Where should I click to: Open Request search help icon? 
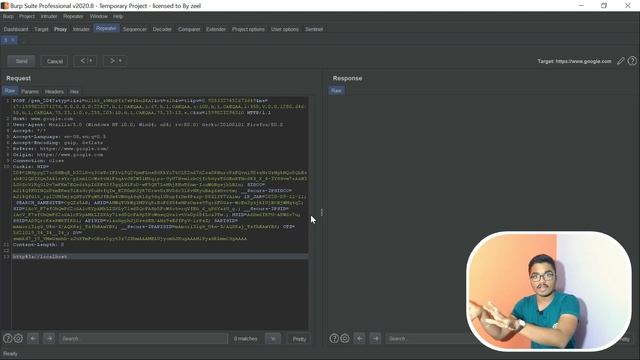point(7,338)
